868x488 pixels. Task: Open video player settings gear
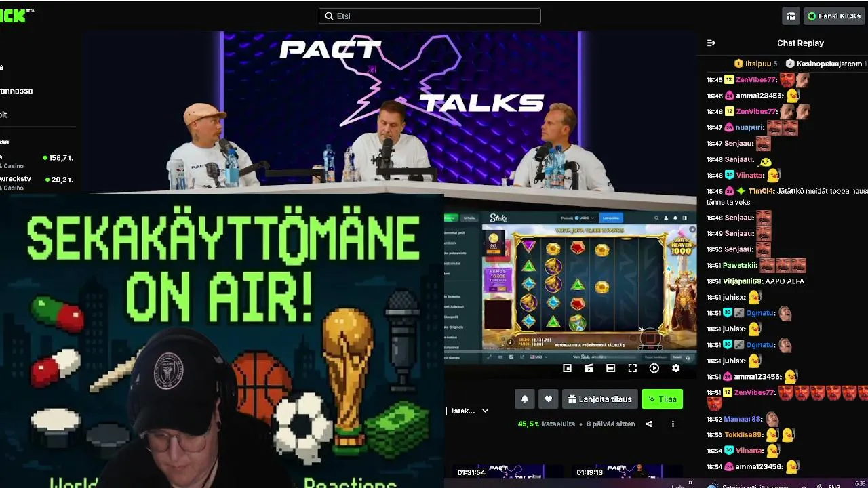[675, 368]
